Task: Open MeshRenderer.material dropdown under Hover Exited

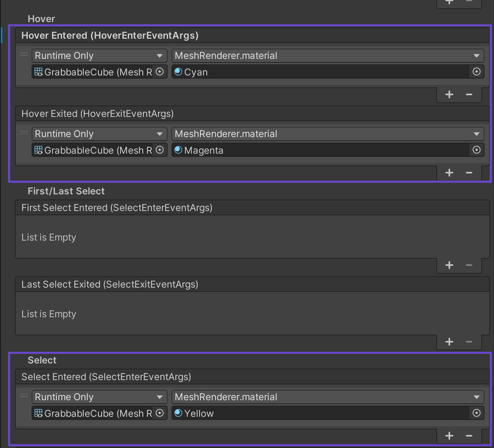Action: 327,134
